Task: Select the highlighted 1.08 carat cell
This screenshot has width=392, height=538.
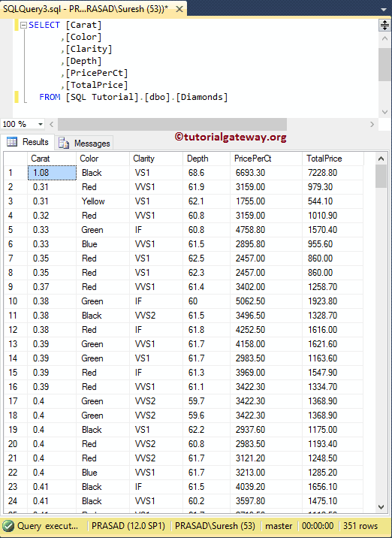Action: tap(52, 173)
